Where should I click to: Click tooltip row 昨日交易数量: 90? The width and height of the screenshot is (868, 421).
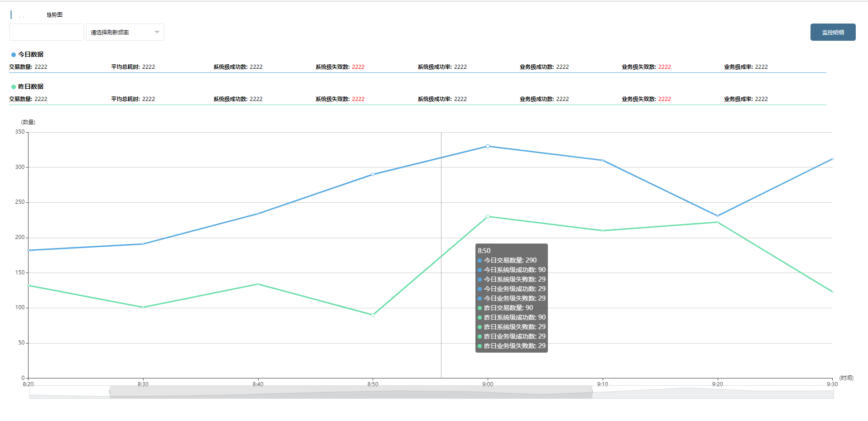click(x=505, y=308)
